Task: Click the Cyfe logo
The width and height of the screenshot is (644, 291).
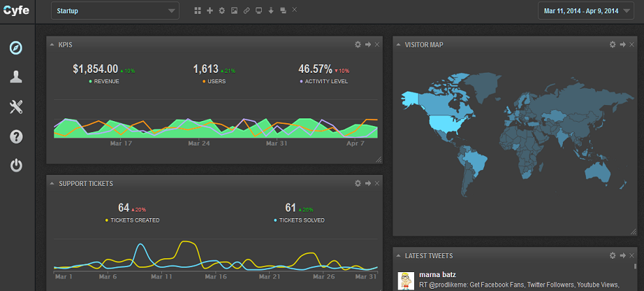Action: click(x=17, y=10)
